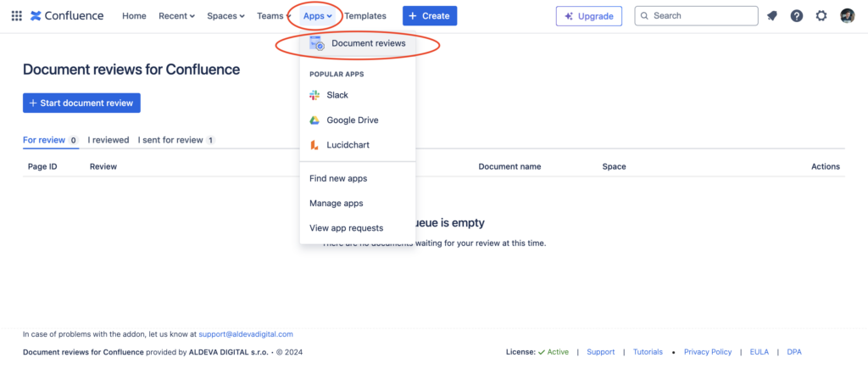Click the Review column header
868x369 pixels.
tap(103, 167)
